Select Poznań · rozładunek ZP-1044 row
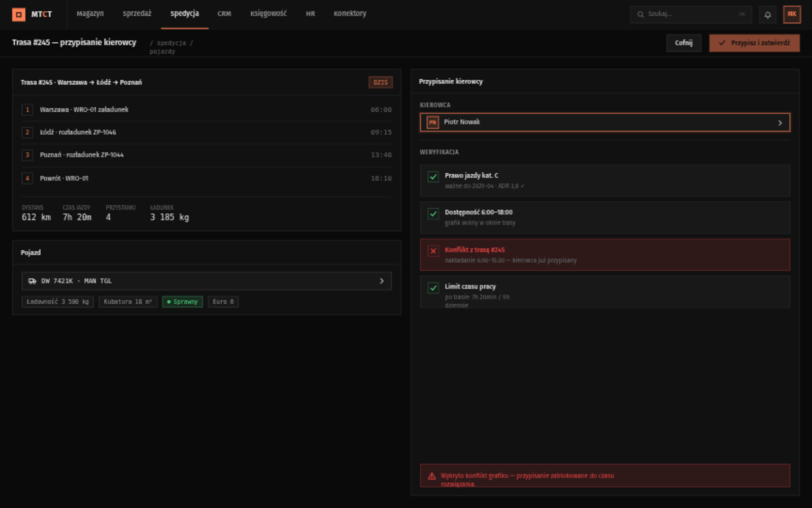 click(x=207, y=155)
